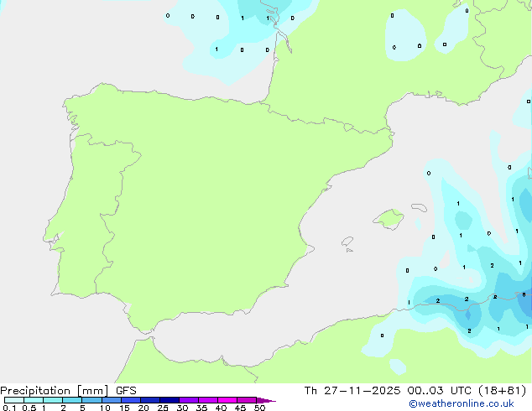Click the Mallorca island on the map
Screen dimensions: 532x411
pos(389,219)
